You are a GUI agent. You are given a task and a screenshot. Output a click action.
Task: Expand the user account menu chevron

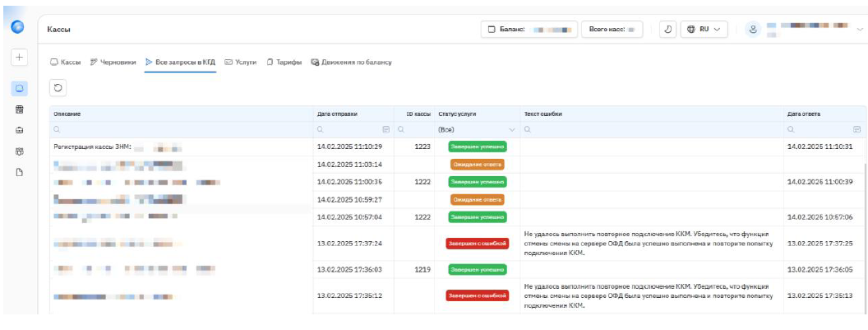click(860, 30)
